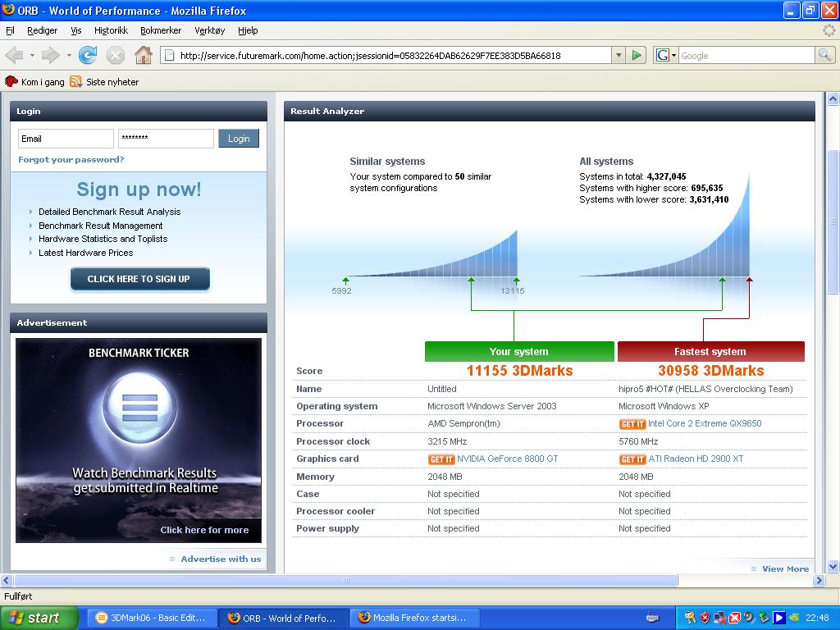Open the address bar history dropdown
The height and width of the screenshot is (630, 840).
619,55
